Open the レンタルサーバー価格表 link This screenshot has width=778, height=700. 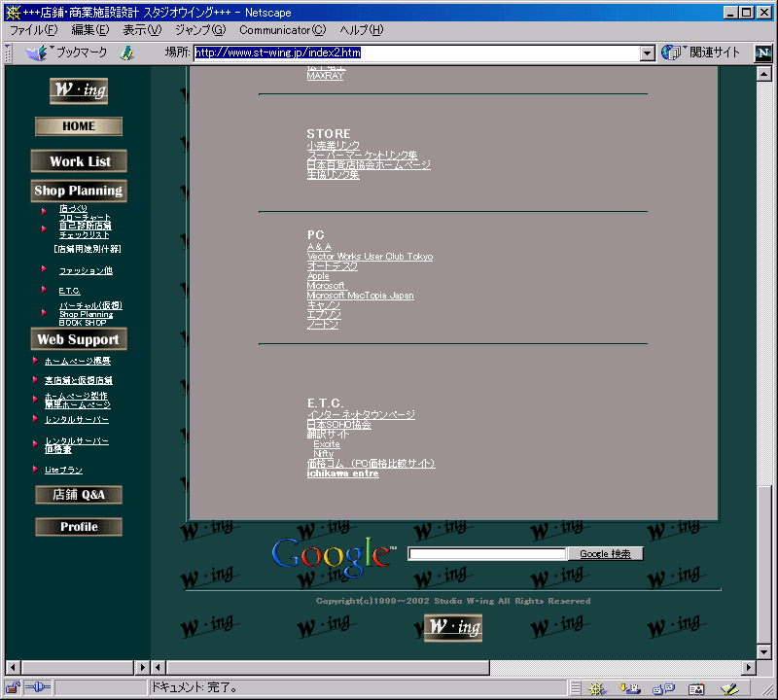(77, 445)
